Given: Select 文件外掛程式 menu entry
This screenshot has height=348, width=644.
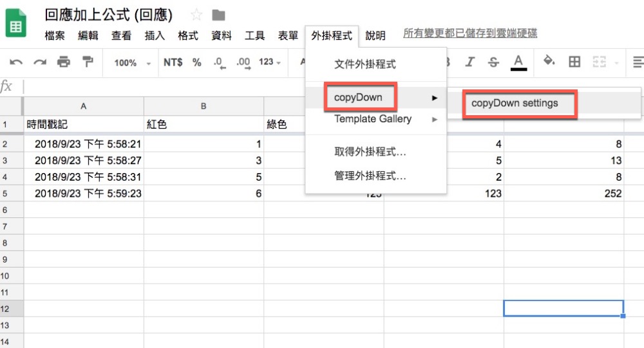Looking at the screenshot, I should click(x=376, y=64).
